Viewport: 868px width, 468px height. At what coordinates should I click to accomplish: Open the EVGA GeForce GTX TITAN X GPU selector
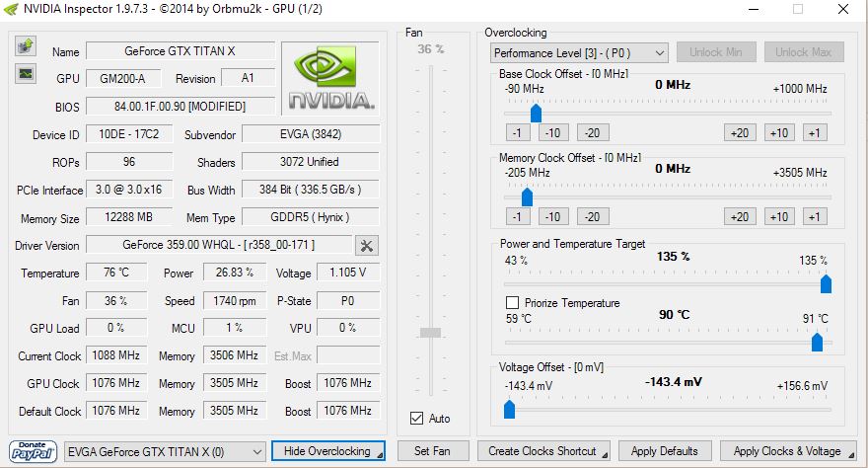165,452
